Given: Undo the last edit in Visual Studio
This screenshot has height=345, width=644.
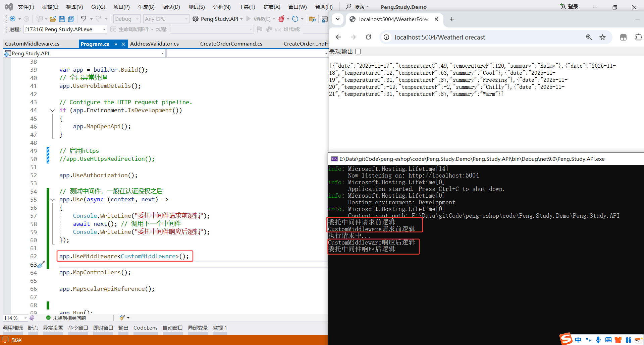Looking at the screenshot, I should click(83, 19).
